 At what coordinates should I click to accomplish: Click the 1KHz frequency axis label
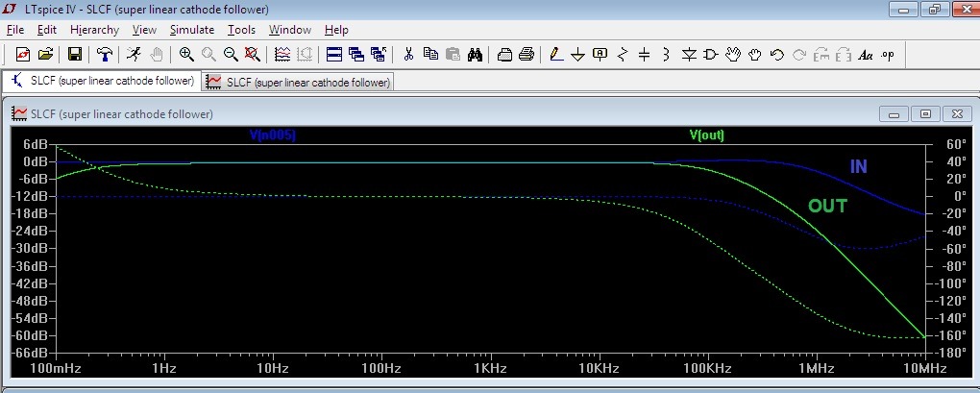coord(490,368)
